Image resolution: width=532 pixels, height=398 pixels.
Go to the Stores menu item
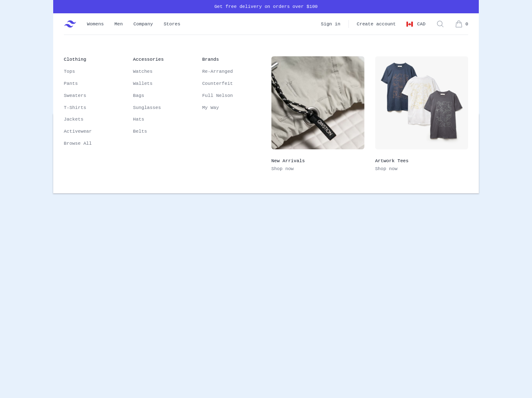coord(172,24)
